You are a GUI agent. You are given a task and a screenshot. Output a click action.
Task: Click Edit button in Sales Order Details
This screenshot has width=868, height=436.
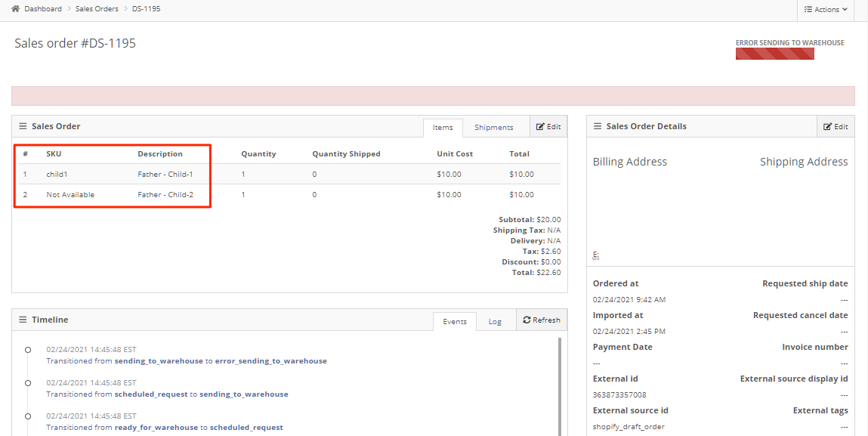click(x=836, y=126)
